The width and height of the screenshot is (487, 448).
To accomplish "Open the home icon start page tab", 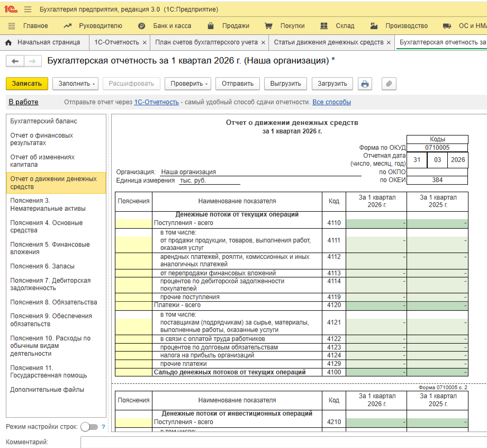I will coord(8,42).
